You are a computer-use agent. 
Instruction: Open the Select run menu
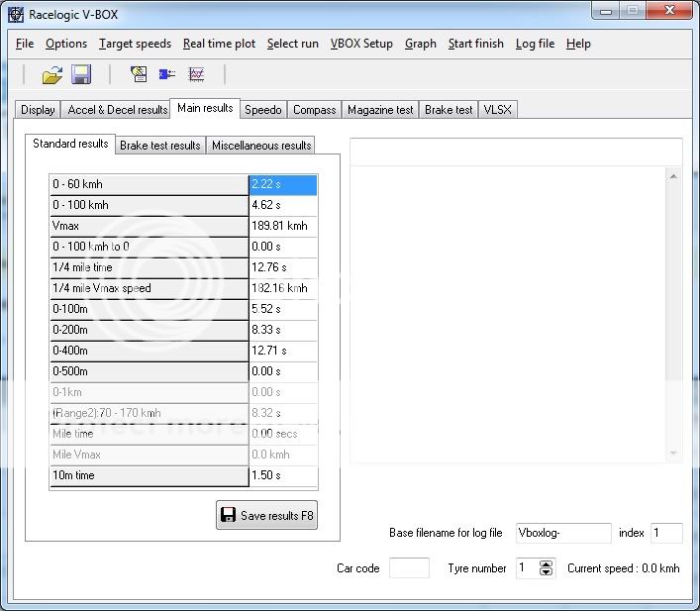pyautogui.click(x=293, y=44)
